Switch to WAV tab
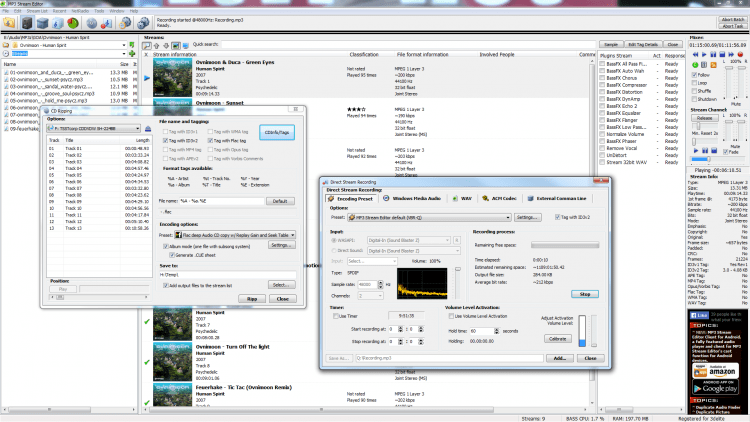 (462, 199)
